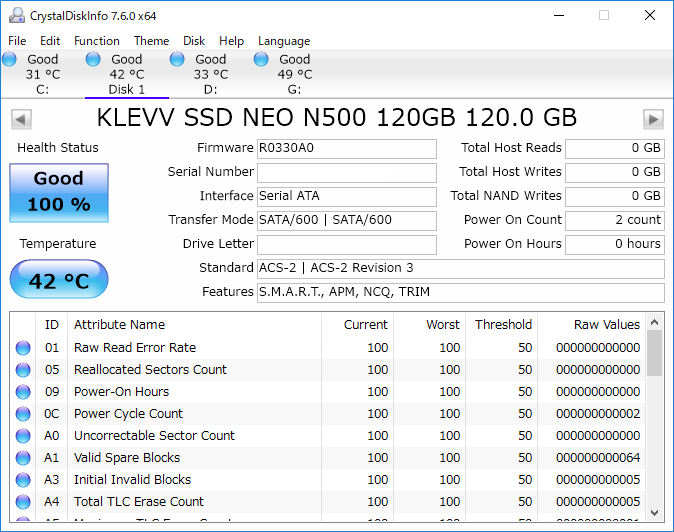The image size is (674, 532).
Task: Open the File menu
Action: 17,41
